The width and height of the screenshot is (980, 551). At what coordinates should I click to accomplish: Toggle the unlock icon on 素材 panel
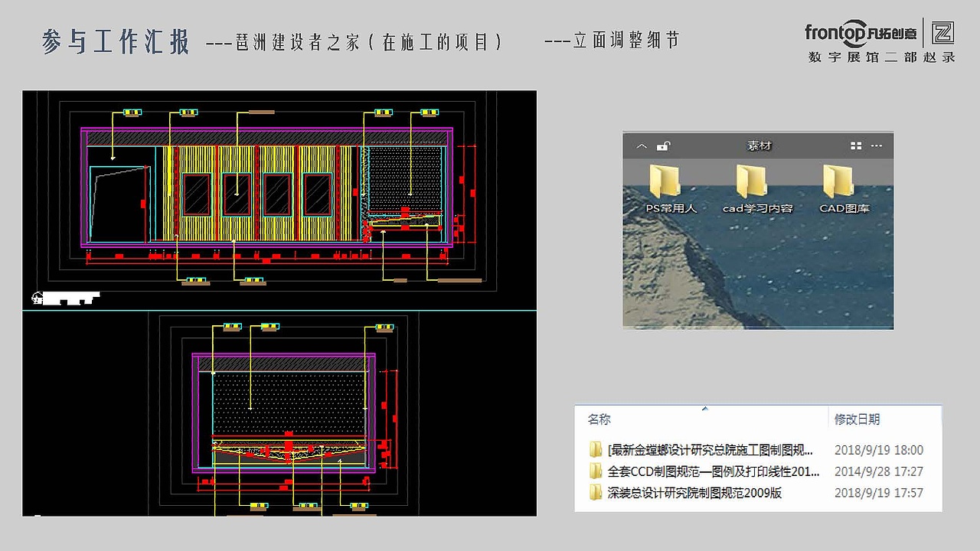click(665, 145)
